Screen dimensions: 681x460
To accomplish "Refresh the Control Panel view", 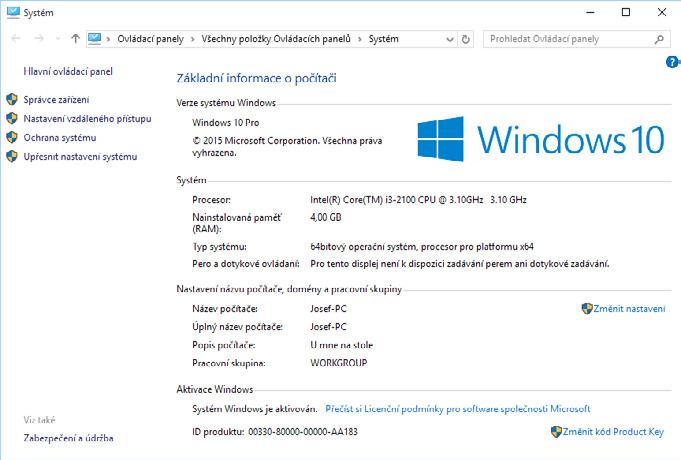I will [x=466, y=40].
